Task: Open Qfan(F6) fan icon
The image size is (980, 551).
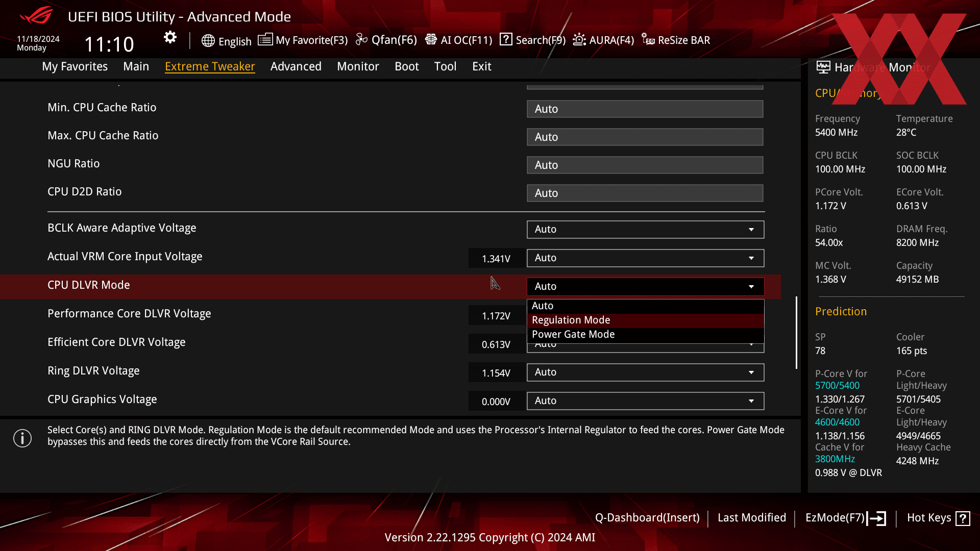Action: click(361, 40)
